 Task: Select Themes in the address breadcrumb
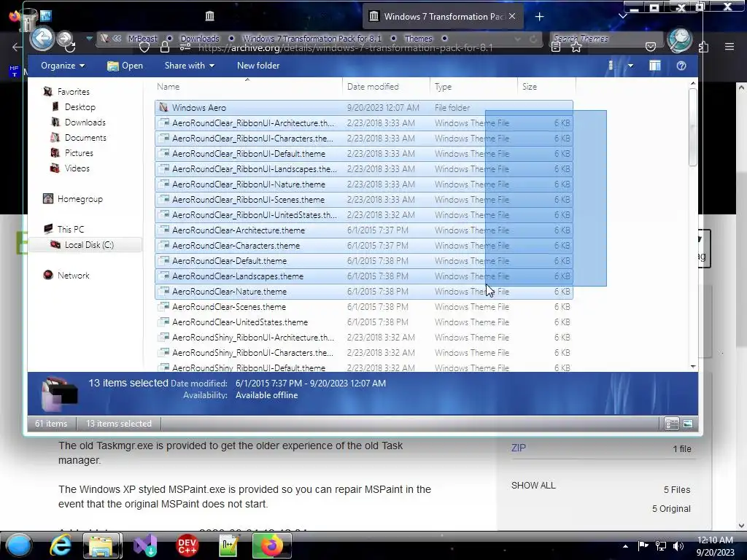click(x=418, y=39)
